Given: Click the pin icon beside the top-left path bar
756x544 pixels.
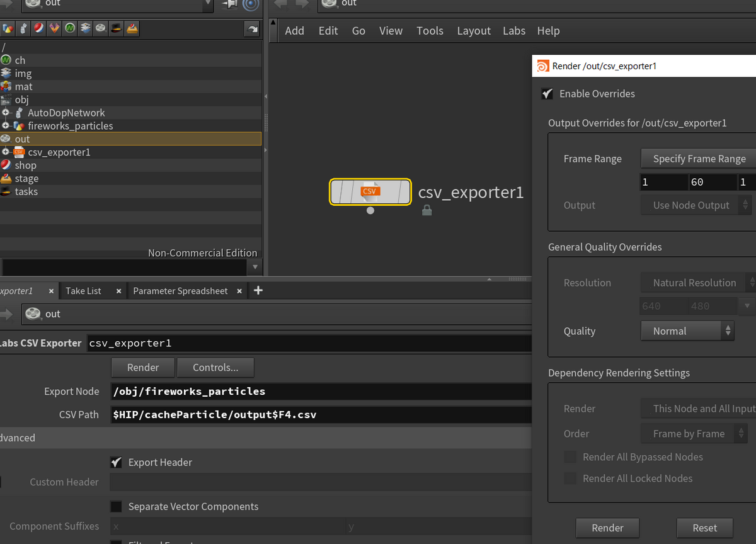Looking at the screenshot, I should click(x=230, y=4).
